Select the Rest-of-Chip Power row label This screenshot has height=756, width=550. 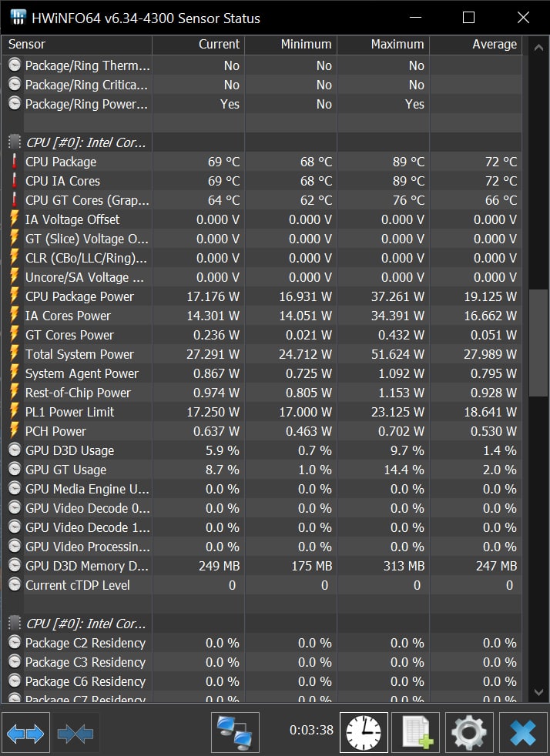pyautogui.click(x=78, y=393)
